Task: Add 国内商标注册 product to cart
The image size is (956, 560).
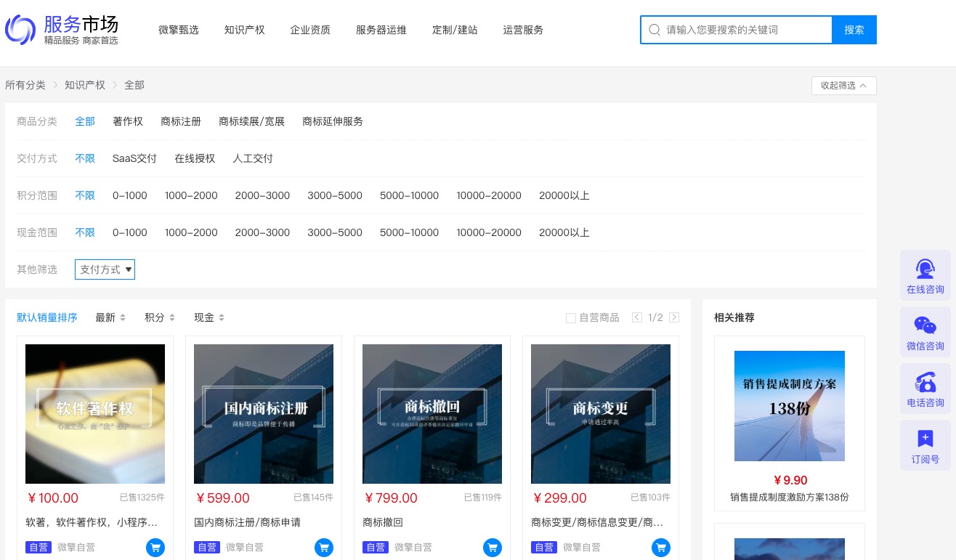Action: pyautogui.click(x=324, y=548)
